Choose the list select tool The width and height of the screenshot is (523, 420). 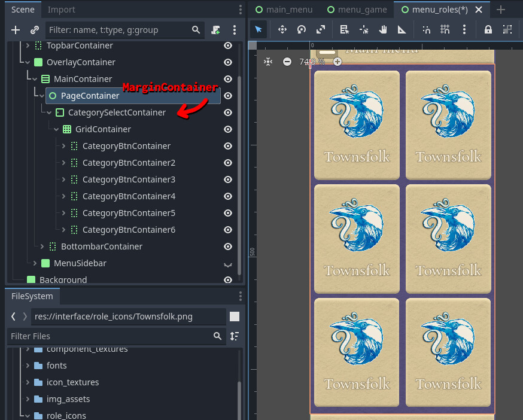point(344,29)
